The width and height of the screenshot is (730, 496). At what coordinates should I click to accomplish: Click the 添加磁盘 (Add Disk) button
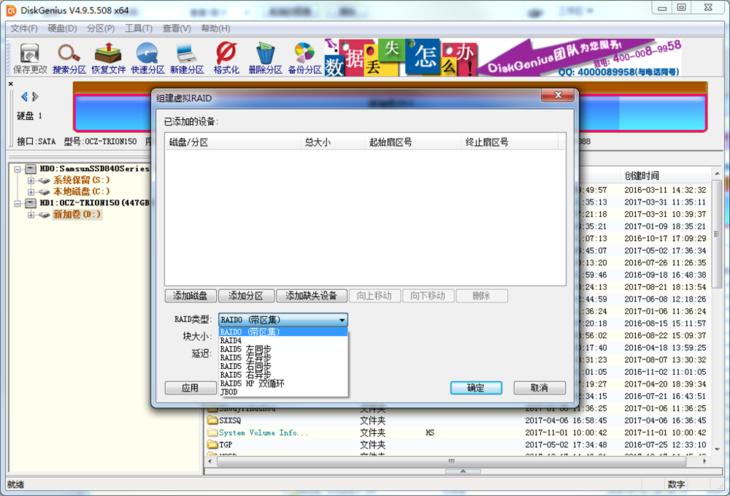189,296
